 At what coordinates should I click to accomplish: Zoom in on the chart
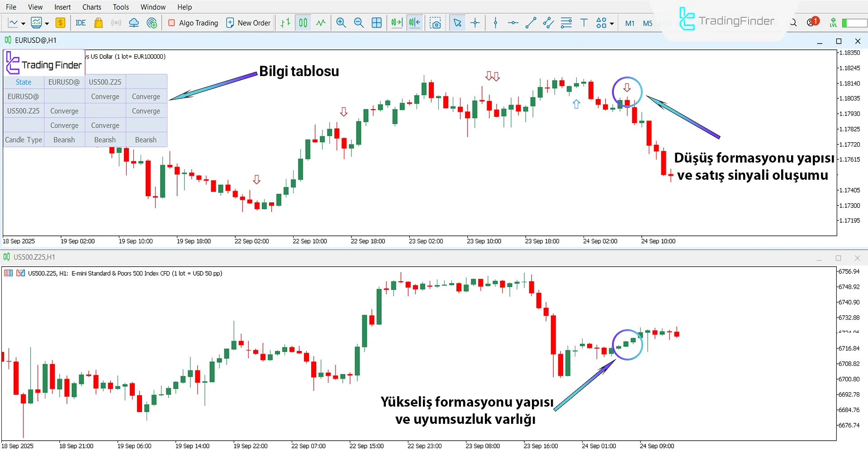[341, 23]
